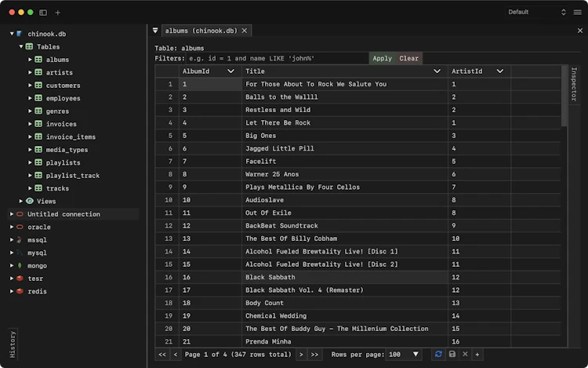Select the 'Chemical Wedding' title cell
The width and height of the screenshot is (588, 368).
coord(345,316)
